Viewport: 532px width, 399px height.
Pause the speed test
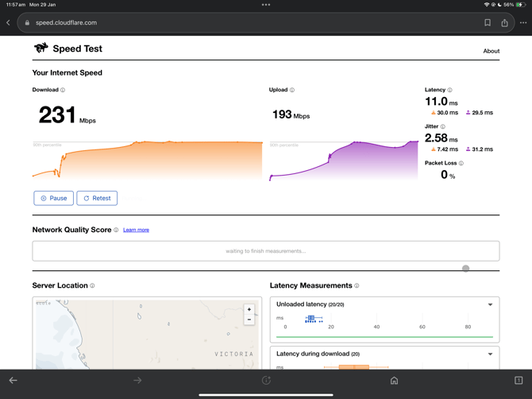(54, 198)
